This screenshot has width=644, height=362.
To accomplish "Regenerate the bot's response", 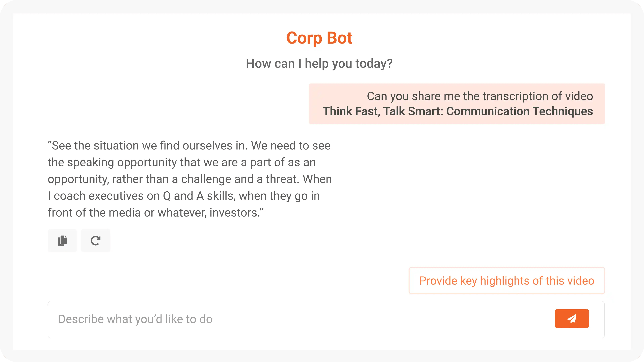I will 95,241.
